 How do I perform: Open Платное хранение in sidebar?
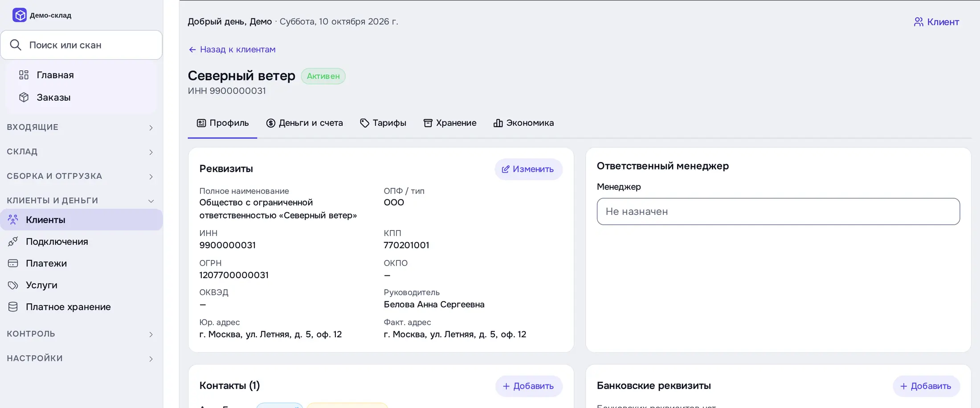tap(81, 307)
